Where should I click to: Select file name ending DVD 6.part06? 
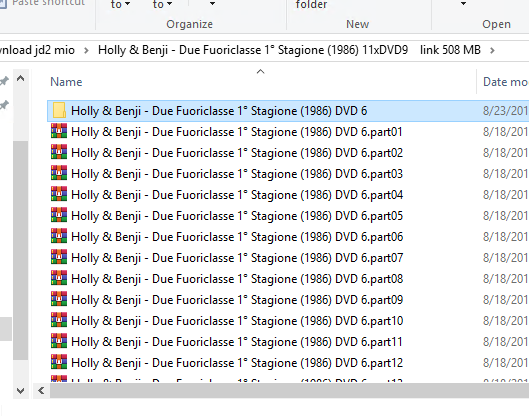(x=237, y=237)
